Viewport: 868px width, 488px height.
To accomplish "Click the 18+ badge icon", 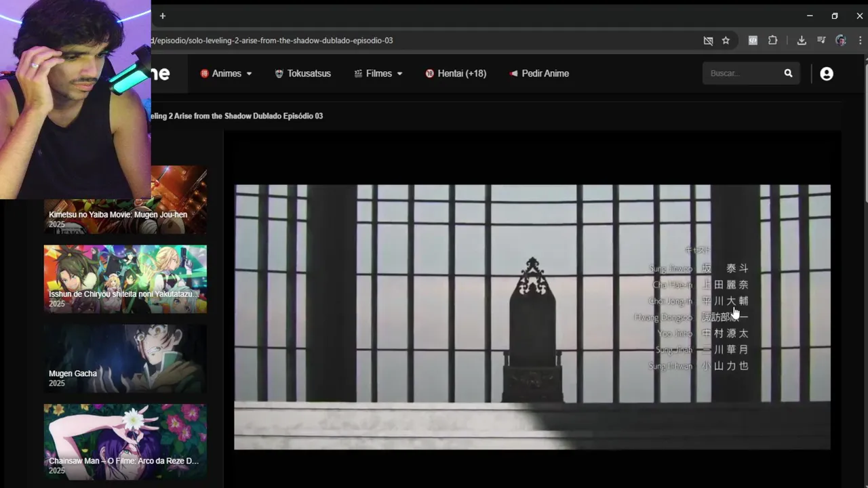I will (429, 73).
